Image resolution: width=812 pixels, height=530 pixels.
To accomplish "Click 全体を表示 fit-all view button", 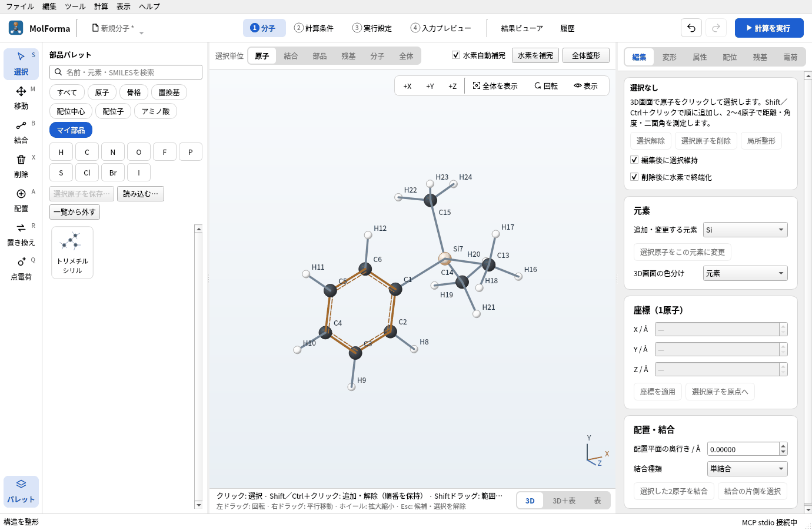I will coord(495,86).
